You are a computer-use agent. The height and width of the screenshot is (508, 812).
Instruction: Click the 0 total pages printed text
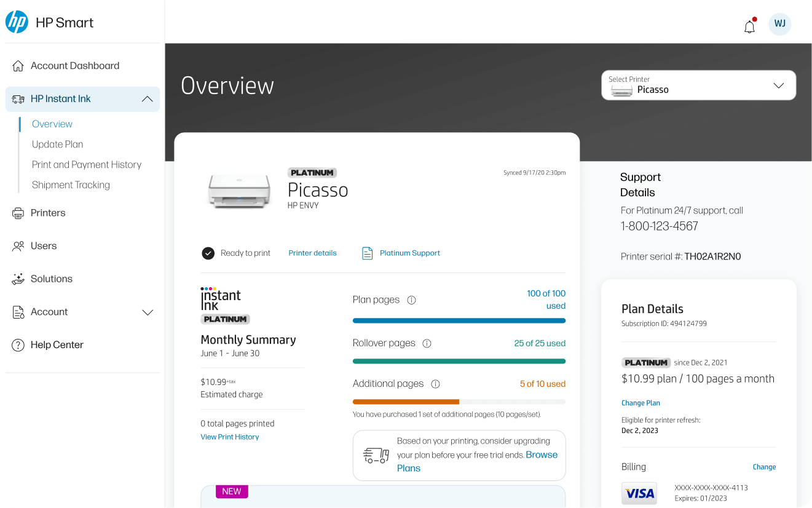pyautogui.click(x=237, y=424)
